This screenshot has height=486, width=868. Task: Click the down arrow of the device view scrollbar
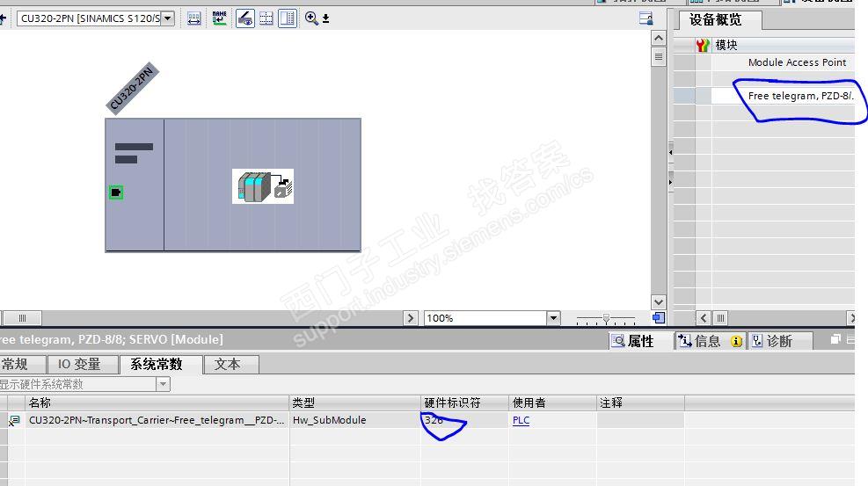coord(658,302)
